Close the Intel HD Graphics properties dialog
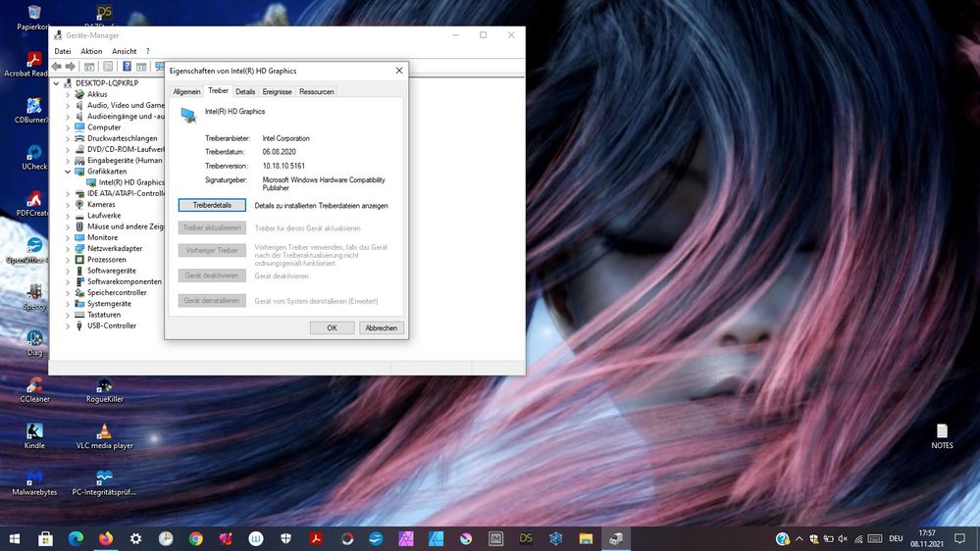Image resolution: width=980 pixels, height=551 pixels. pyautogui.click(x=399, y=71)
